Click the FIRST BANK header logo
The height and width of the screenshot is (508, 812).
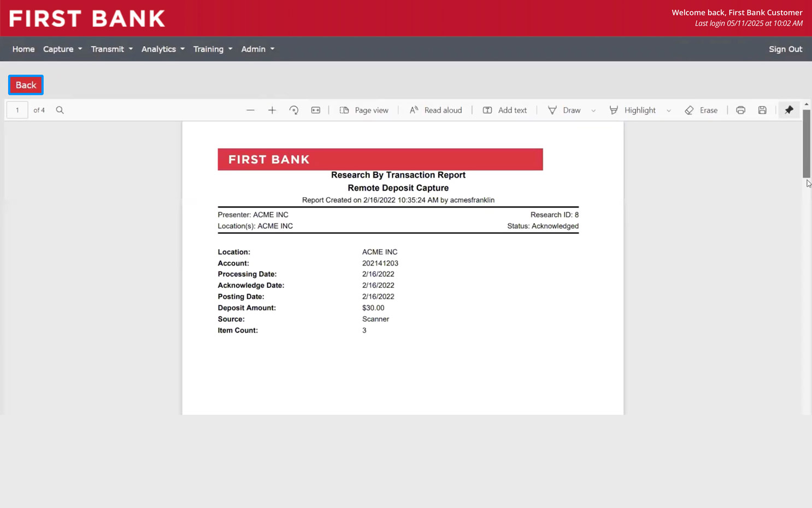87,19
